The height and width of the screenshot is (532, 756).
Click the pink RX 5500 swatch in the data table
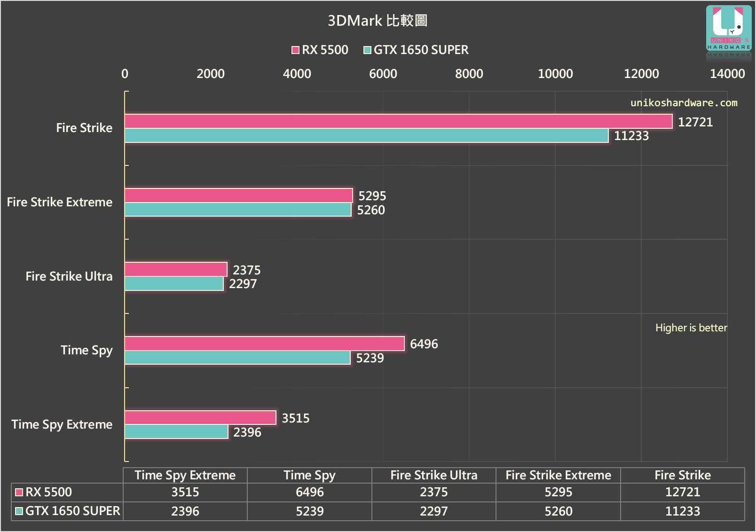tap(19, 492)
